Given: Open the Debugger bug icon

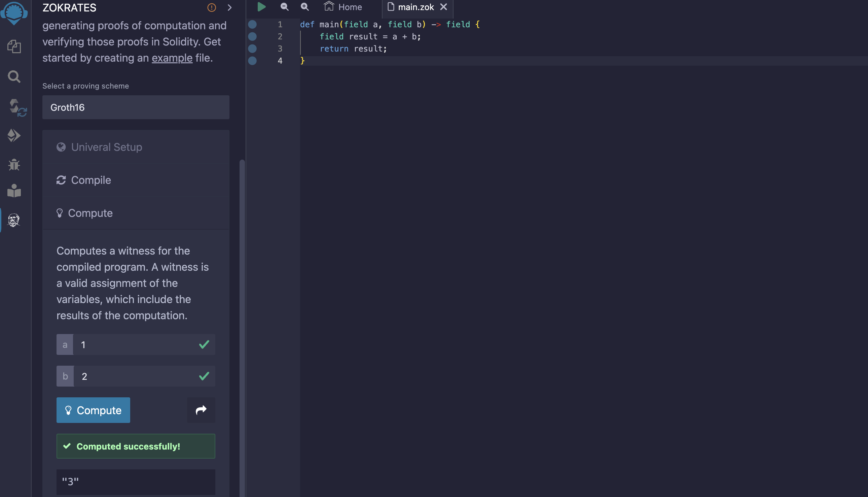Looking at the screenshot, I should (x=14, y=165).
